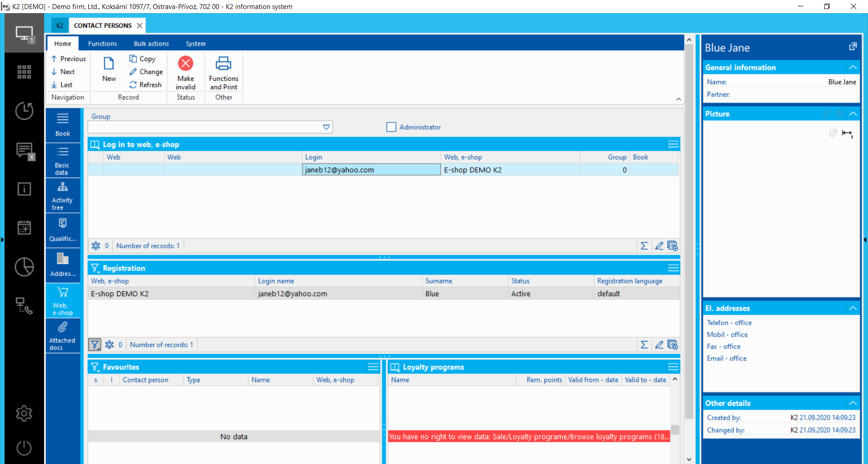Select the K2 tab
The image size is (868, 464).
click(x=60, y=25)
